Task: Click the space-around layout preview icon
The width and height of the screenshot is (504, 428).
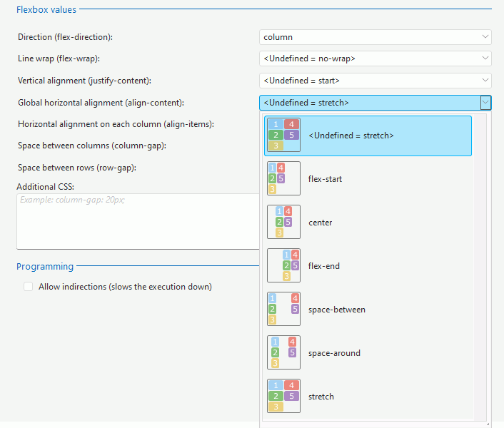Action: (283, 352)
